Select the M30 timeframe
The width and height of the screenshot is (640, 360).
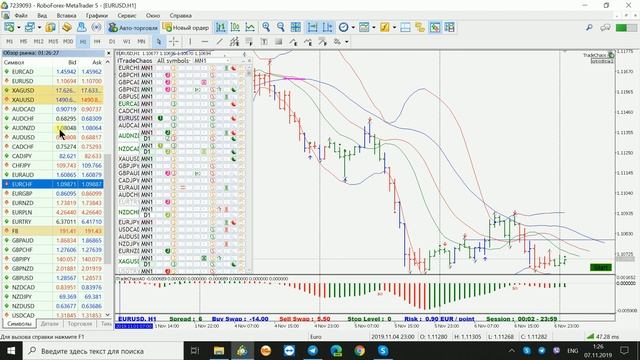pyautogui.click(x=68, y=42)
